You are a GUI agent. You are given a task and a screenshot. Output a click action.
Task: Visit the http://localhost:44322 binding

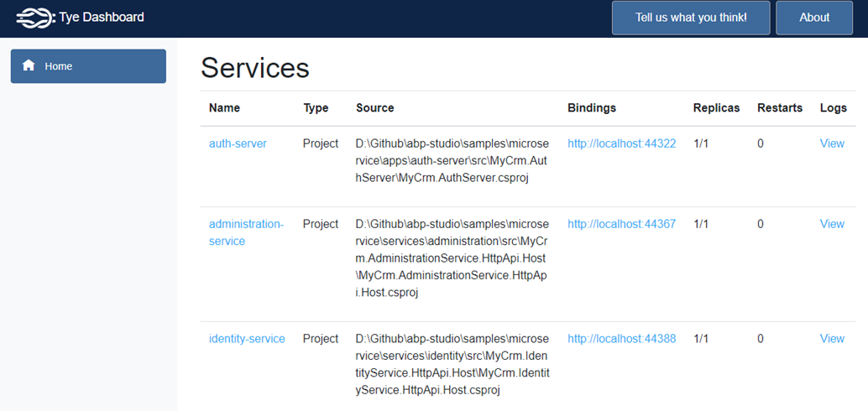(622, 143)
